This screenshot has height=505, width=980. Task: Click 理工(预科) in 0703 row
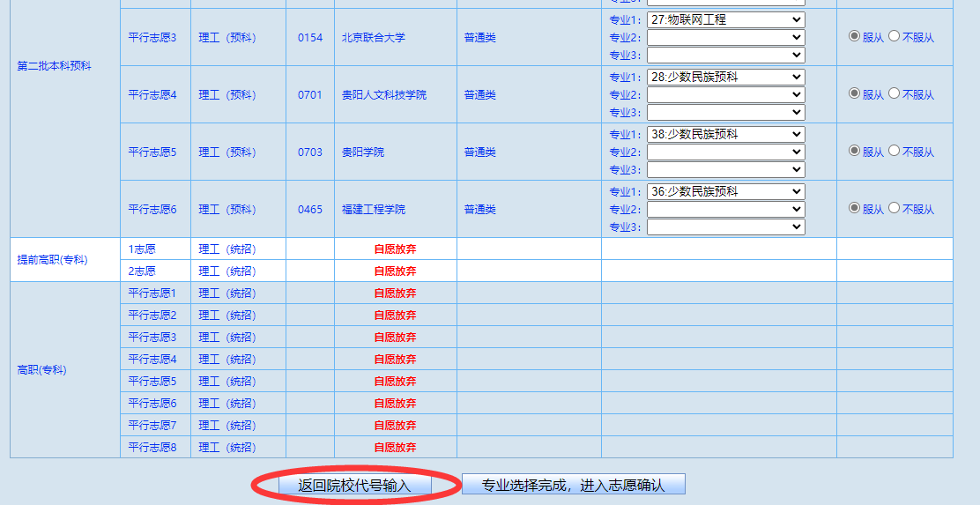click(227, 152)
